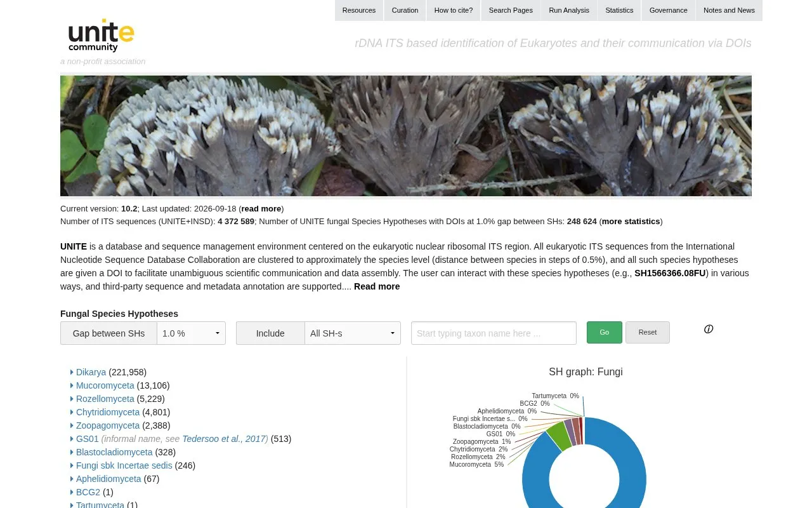Screen dimensions: 812x508
Task: Click the green Mucoromyceta donut segment
Action: (x=559, y=436)
